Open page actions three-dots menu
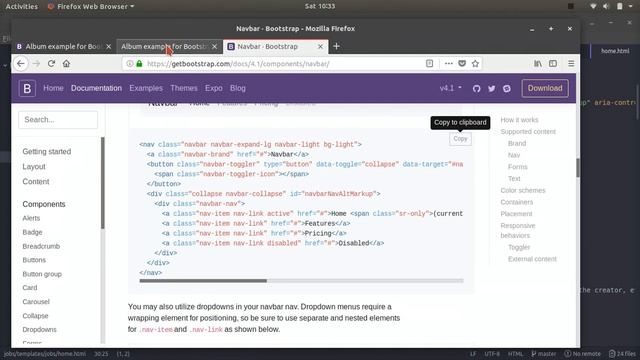 coord(449,64)
